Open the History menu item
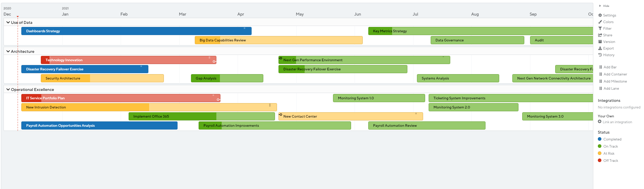 click(x=609, y=55)
